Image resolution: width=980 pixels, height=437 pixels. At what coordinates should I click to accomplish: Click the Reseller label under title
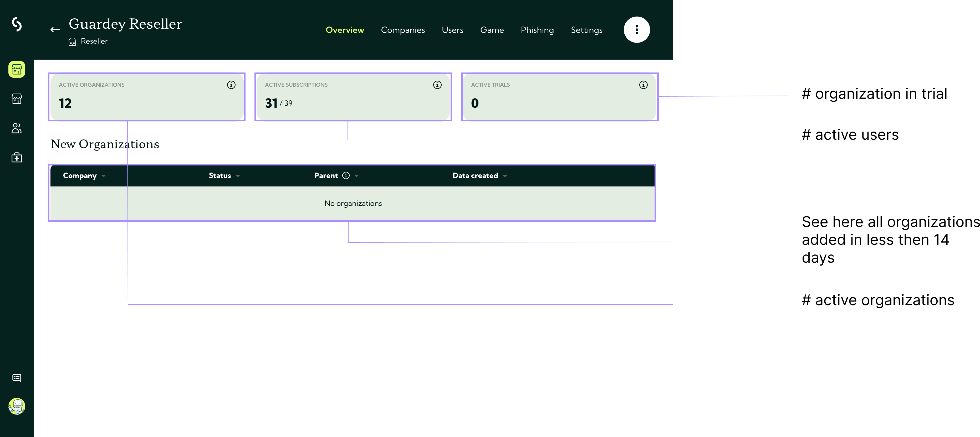[94, 41]
